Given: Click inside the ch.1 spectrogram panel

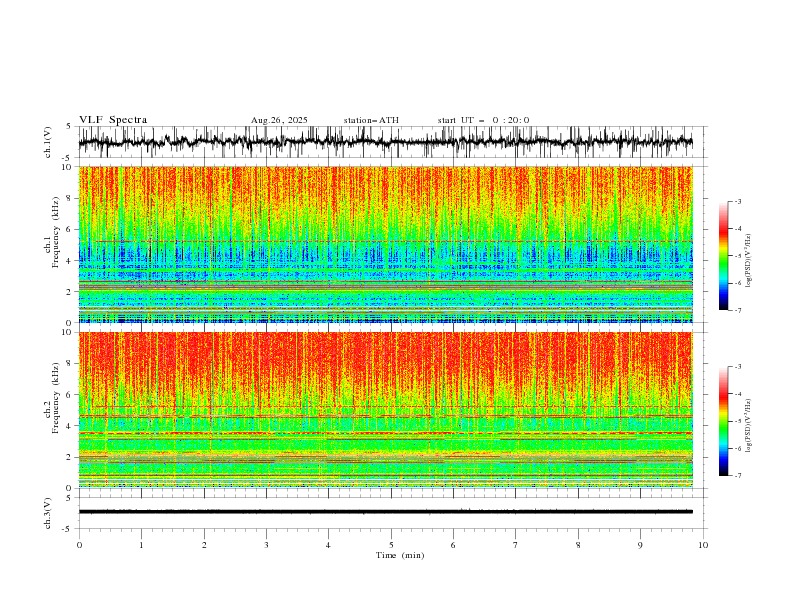Looking at the screenshot, I should [385, 244].
